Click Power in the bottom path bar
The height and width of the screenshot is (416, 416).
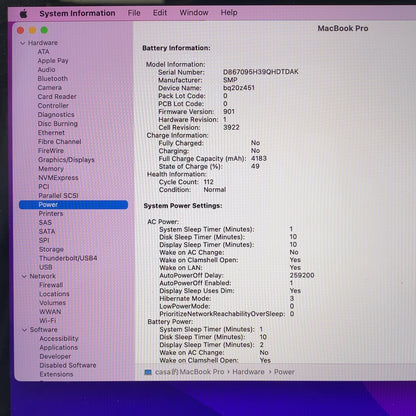pyautogui.click(x=284, y=372)
